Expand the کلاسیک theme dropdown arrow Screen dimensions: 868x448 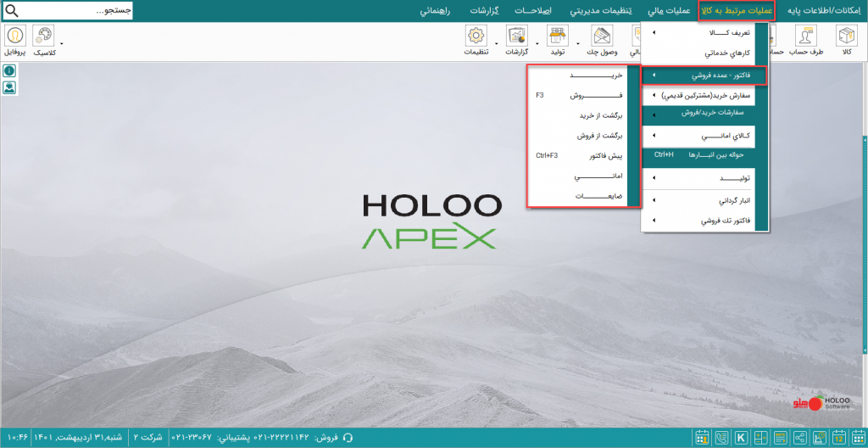[x=61, y=42]
